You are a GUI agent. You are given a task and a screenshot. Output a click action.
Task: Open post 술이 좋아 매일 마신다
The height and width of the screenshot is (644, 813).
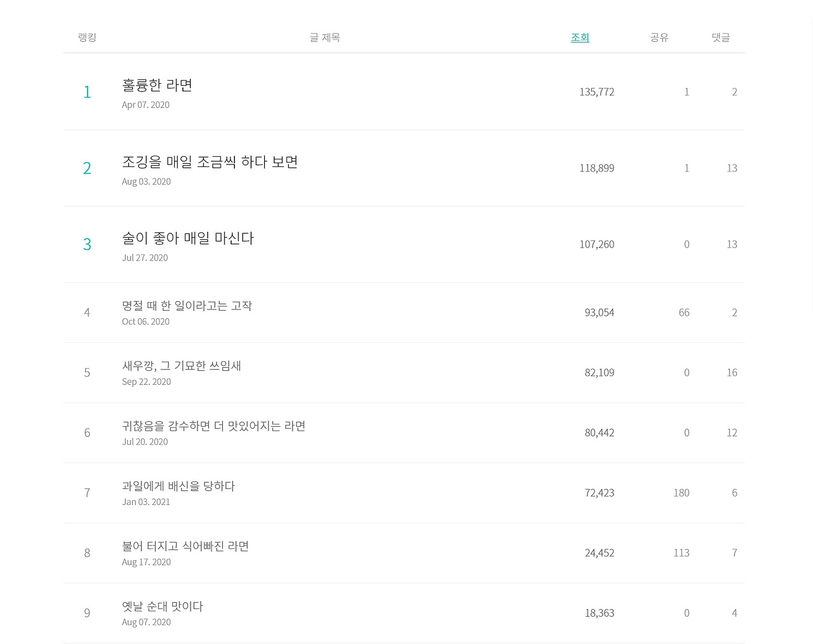(x=188, y=238)
